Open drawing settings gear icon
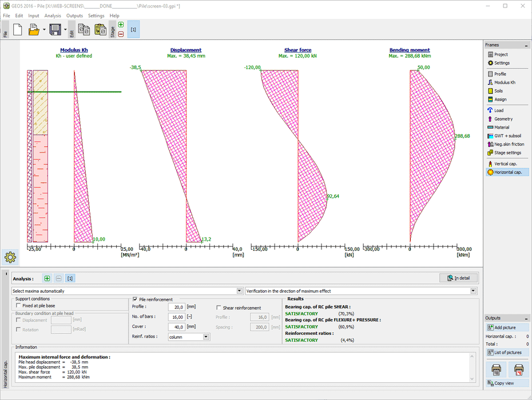This screenshot has height=400, width=532. pos(10,257)
